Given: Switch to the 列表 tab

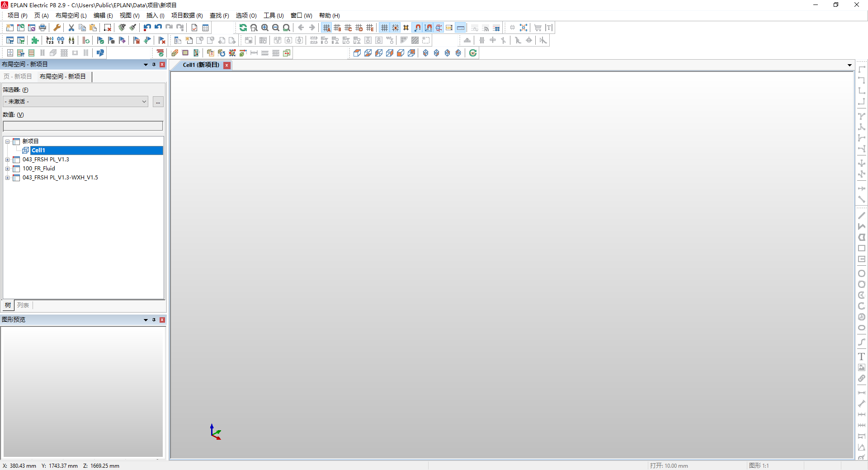Looking at the screenshot, I should click(x=23, y=305).
